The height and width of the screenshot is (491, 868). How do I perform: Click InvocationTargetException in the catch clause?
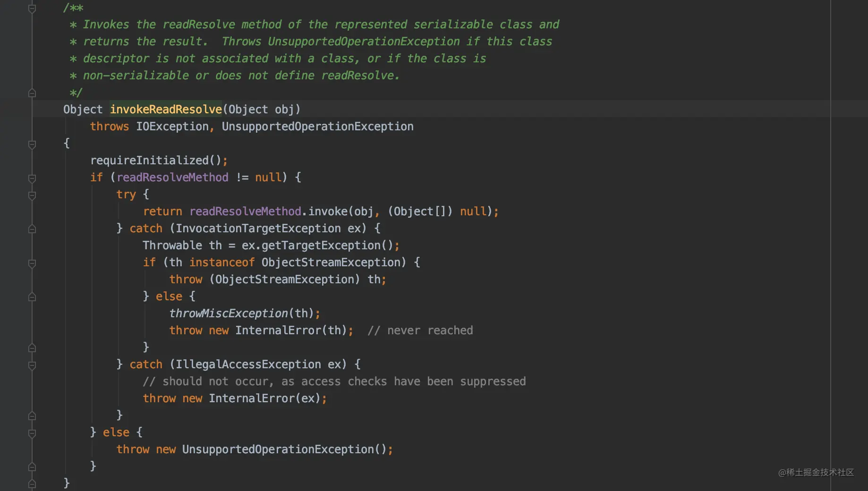point(258,229)
